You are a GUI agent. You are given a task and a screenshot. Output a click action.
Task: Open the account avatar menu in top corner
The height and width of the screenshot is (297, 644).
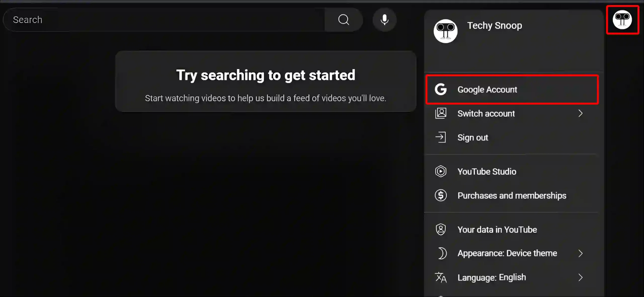[x=622, y=20]
